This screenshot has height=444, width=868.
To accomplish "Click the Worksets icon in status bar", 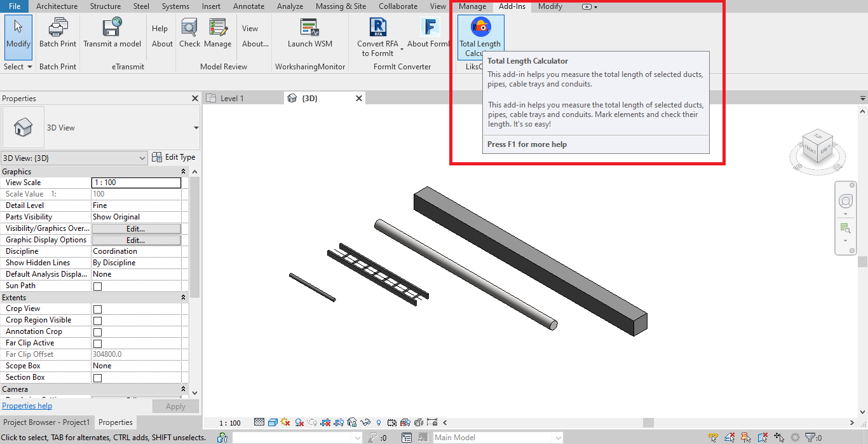I will 222,438.
